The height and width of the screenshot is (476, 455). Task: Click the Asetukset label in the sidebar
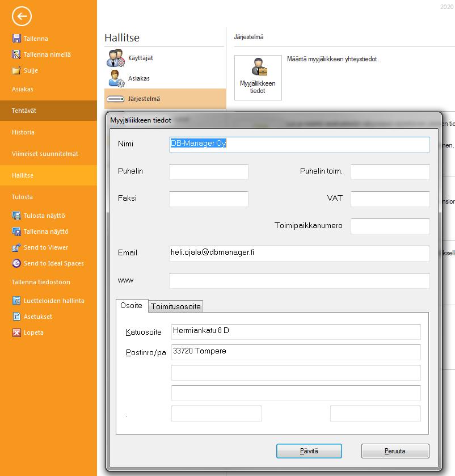tap(38, 317)
